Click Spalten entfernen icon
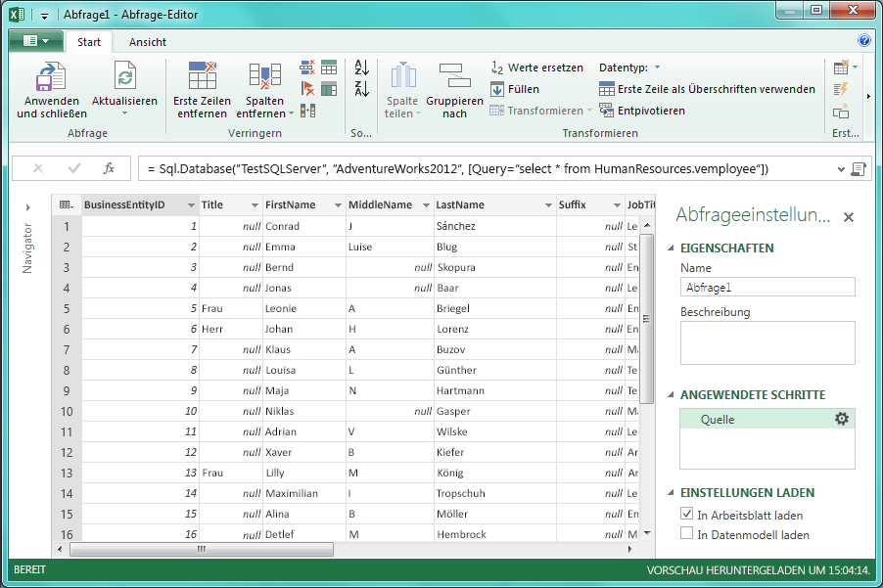The width and height of the screenshot is (883, 588). point(264,76)
